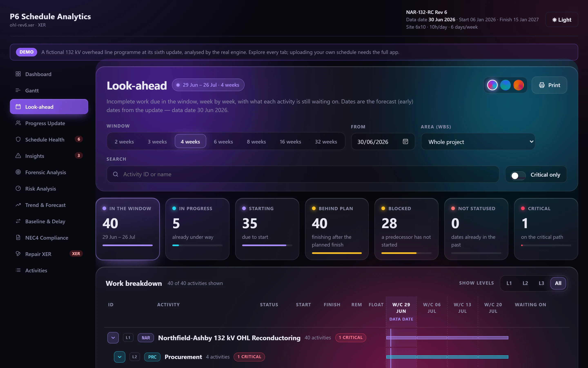Viewport: 588px width, 368px height.
Task: Click the In Progress stat card
Action: (x=197, y=229)
